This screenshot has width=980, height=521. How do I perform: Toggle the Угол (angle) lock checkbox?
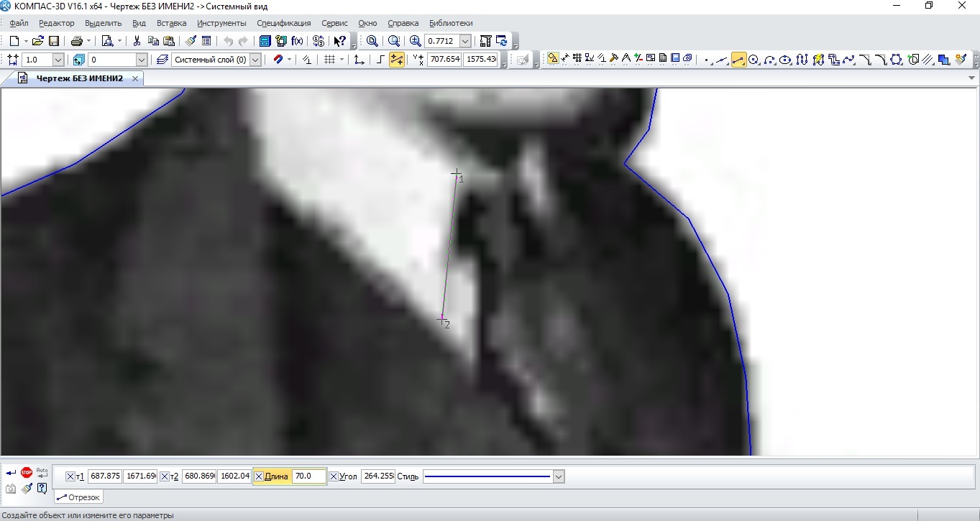334,476
